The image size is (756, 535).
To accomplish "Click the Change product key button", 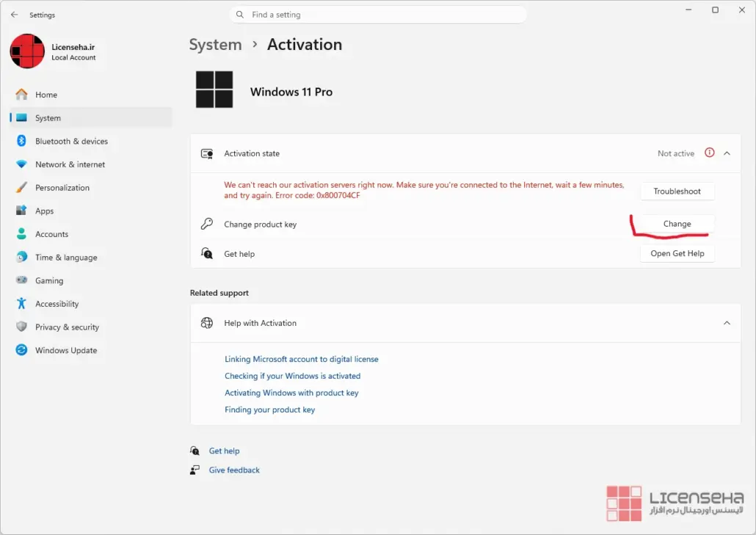I will pyautogui.click(x=677, y=224).
